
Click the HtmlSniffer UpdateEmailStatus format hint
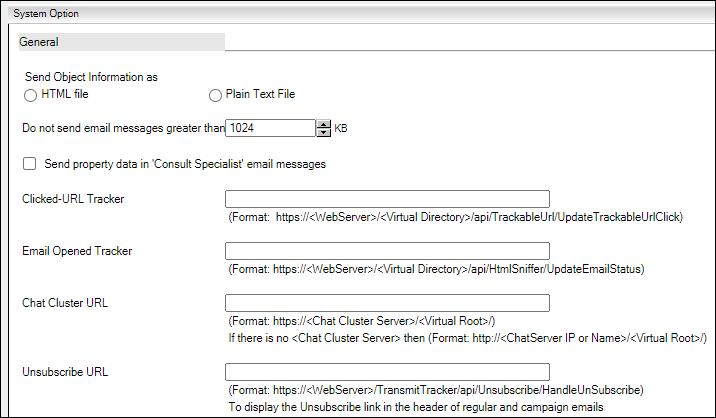point(437,269)
